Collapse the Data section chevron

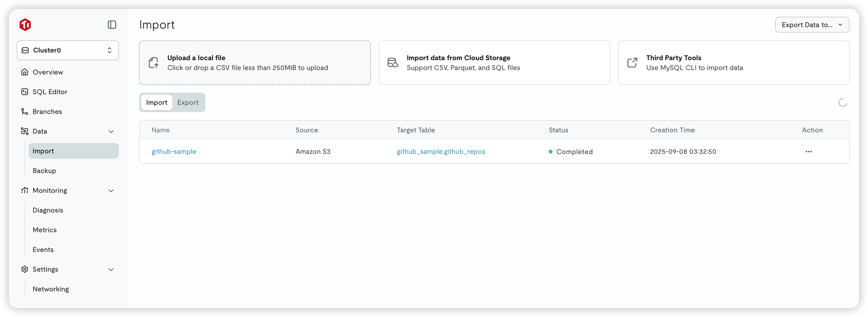(111, 132)
